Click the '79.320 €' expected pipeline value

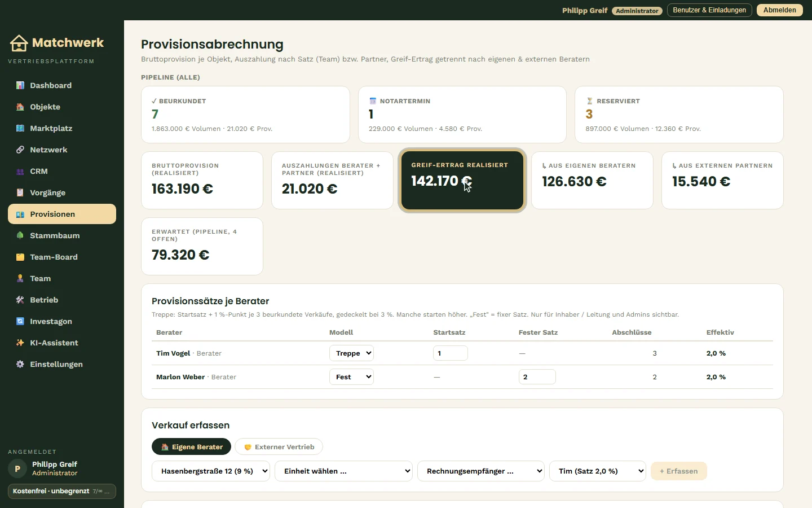180,255
